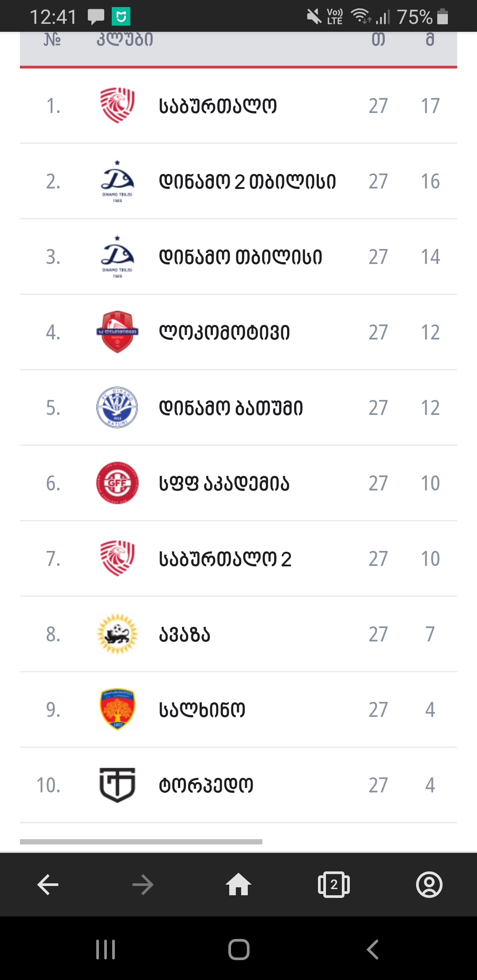Tap the Torpedo shield logo
The height and width of the screenshot is (980, 477).
click(117, 785)
